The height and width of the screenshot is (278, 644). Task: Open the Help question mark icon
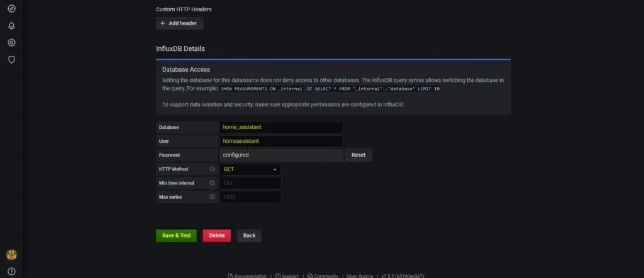[11, 272]
